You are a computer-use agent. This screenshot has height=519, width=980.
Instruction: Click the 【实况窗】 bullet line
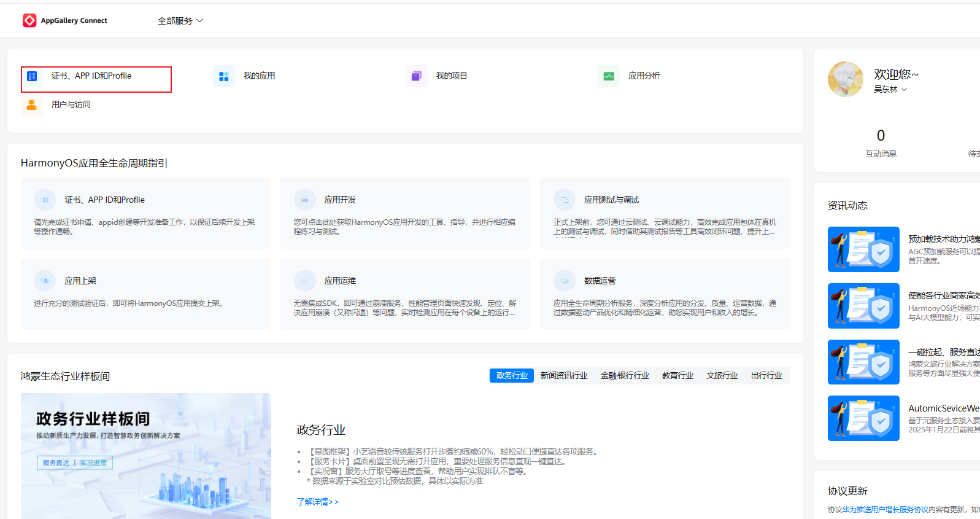417,471
